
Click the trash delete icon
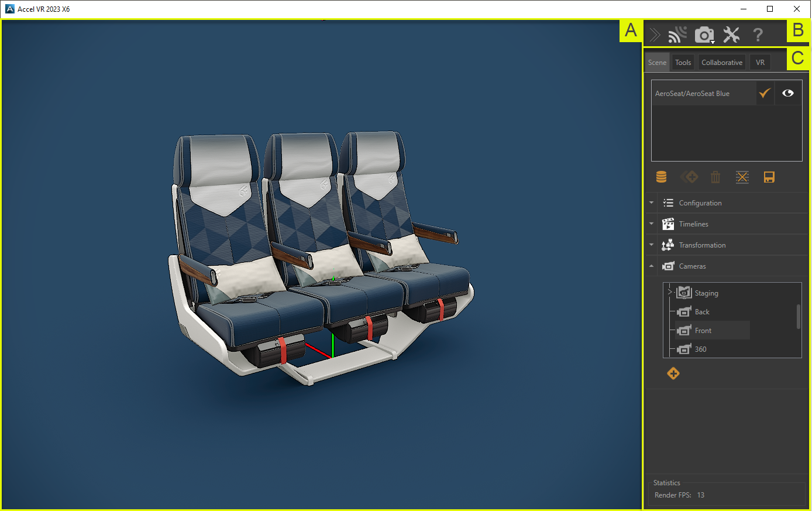pos(715,177)
